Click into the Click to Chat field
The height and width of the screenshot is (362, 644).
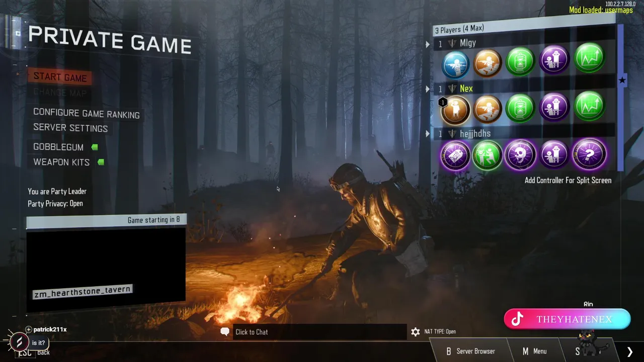pyautogui.click(x=319, y=332)
